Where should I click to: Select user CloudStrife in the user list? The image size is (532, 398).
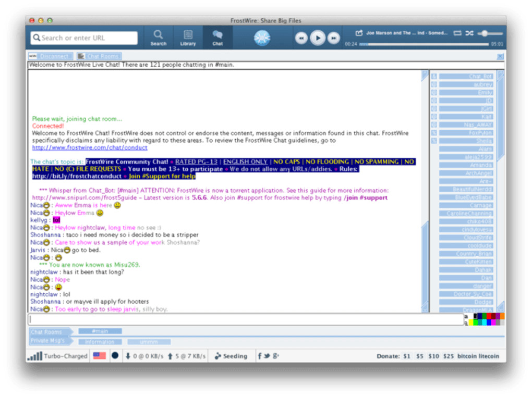pos(466,238)
